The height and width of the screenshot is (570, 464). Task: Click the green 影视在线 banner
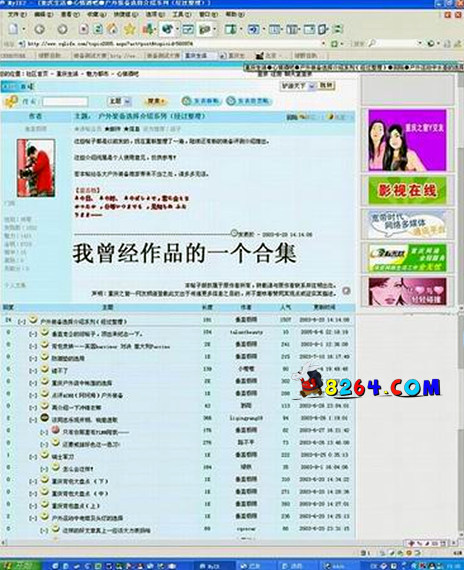[407, 190]
